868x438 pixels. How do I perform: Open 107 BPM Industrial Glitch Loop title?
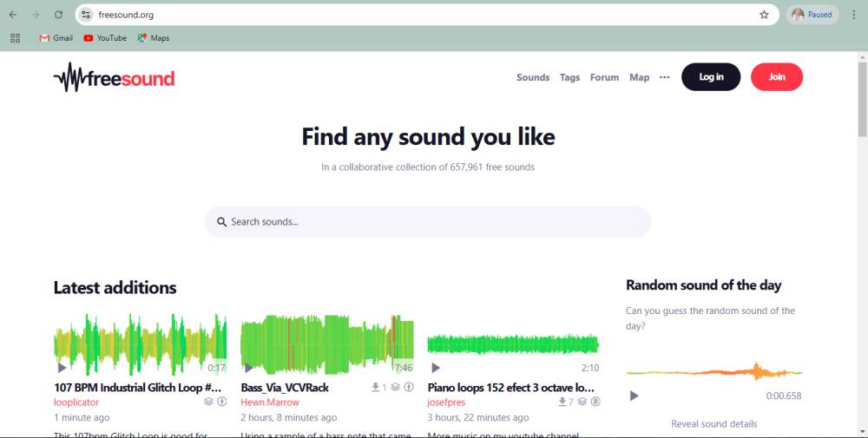(137, 388)
